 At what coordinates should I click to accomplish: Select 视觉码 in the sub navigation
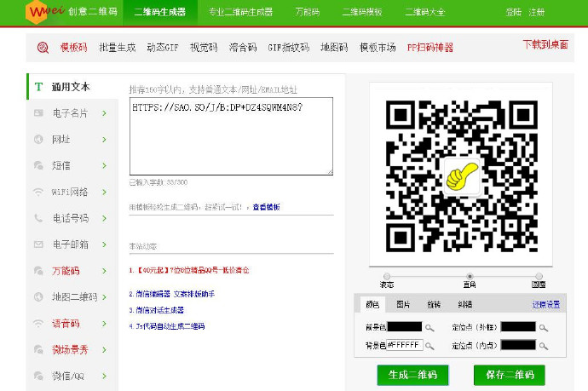click(204, 48)
